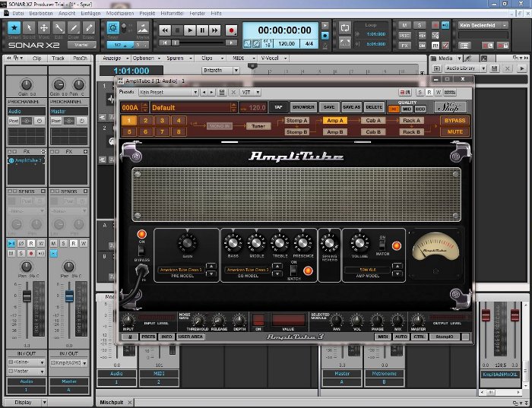The width and height of the screenshot is (532, 408).
Task: Select Amp A in signal chain
Action: [335, 120]
